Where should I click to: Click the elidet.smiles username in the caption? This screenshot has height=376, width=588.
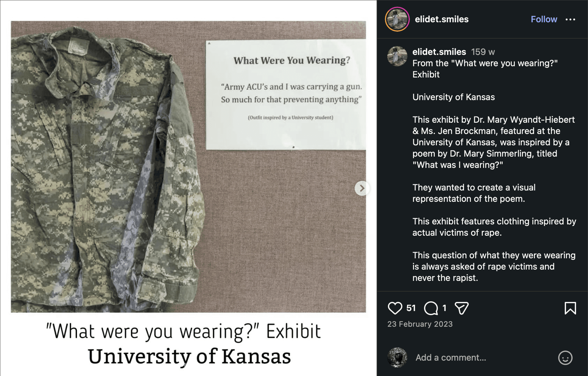[x=439, y=52]
